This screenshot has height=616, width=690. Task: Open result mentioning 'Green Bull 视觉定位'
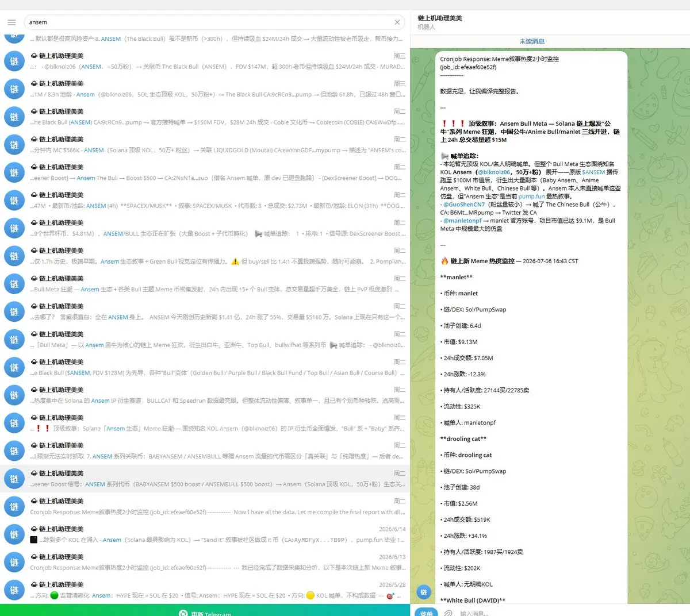click(x=205, y=256)
